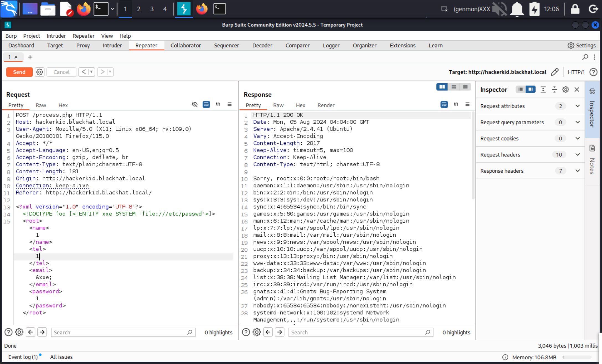Open request send settings gear
602x364 pixels.
click(40, 72)
